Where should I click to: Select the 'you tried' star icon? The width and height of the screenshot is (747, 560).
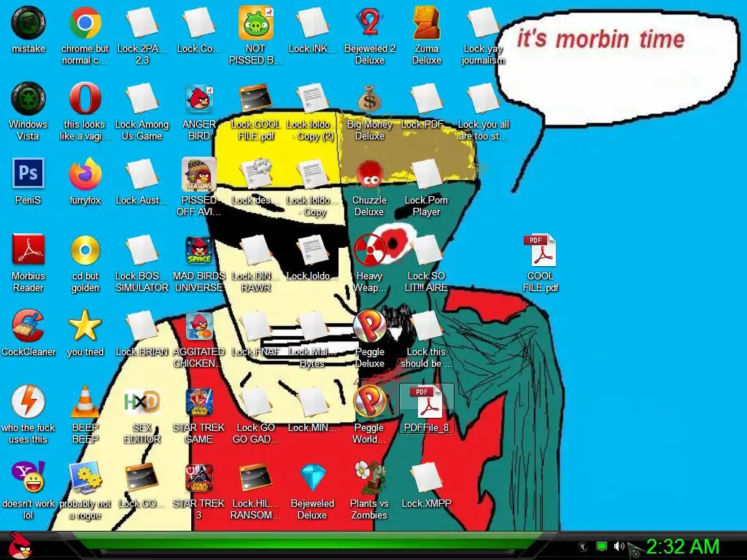click(x=85, y=326)
